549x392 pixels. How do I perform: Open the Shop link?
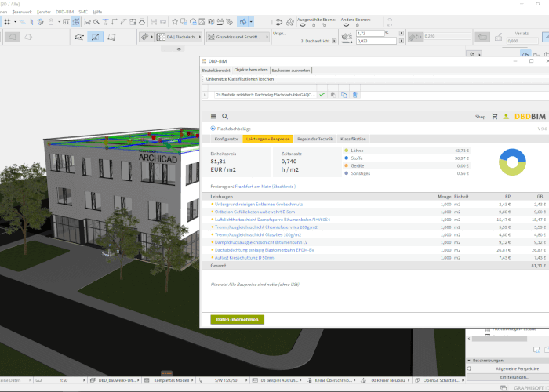[480, 117]
